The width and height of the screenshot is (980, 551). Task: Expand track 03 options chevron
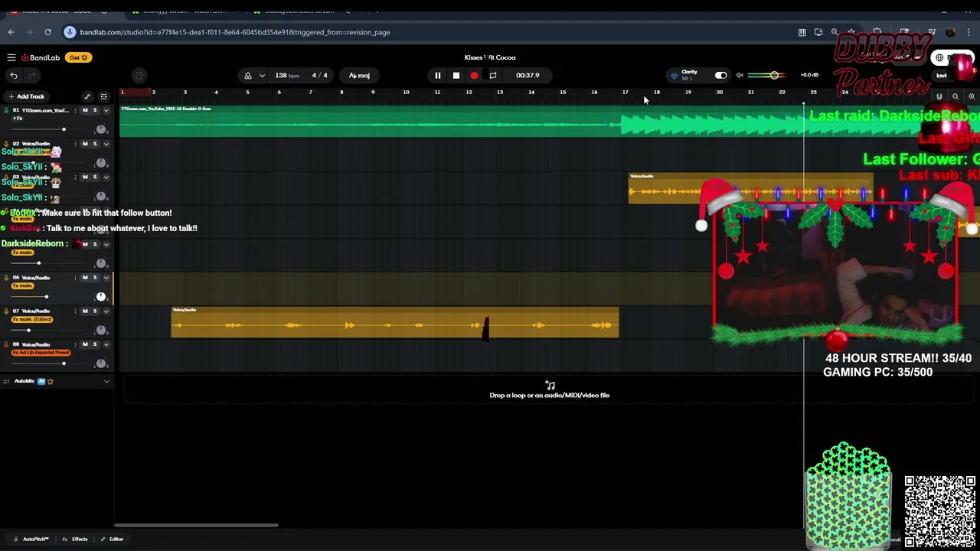click(x=106, y=177)
